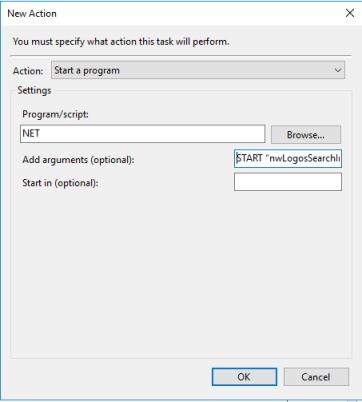Confirm the action with OK
The width and height of the screenshot is (362, 402).
[244, 377]
